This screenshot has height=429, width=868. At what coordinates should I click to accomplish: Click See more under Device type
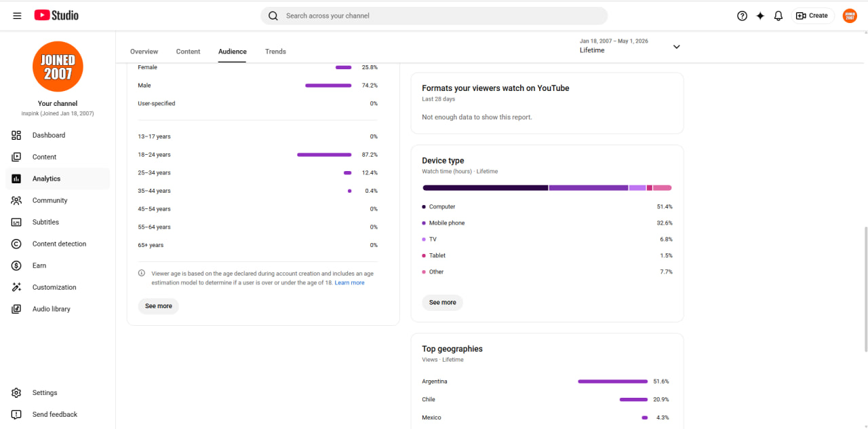443,303
